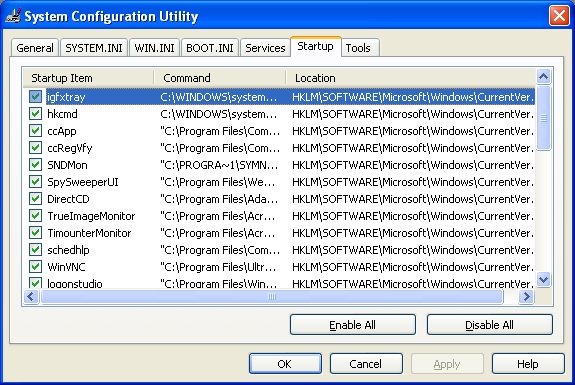
Task: Confirm with the OK button
Action: pyautogui.click(x=285, y=364)
